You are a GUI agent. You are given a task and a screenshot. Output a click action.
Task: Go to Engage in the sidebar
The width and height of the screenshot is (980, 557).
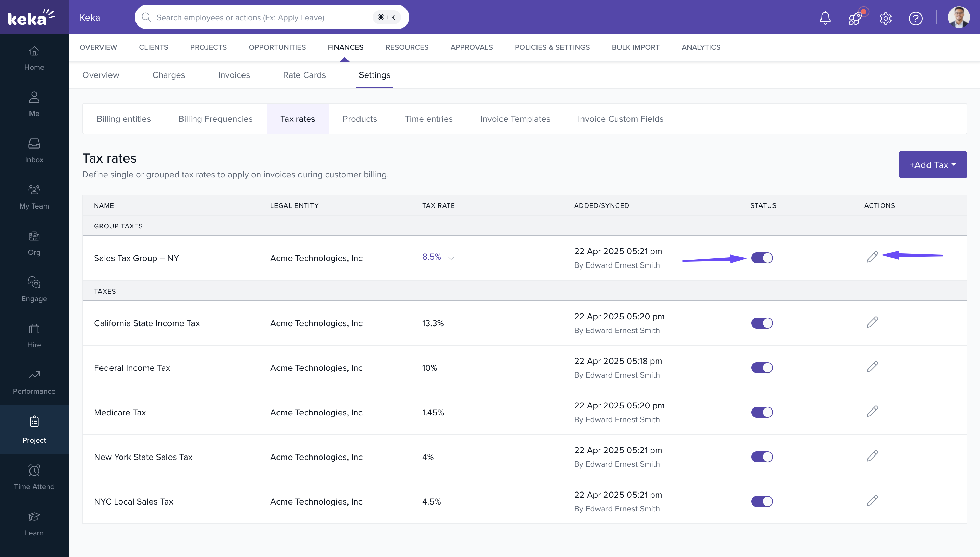pos(34,289)
